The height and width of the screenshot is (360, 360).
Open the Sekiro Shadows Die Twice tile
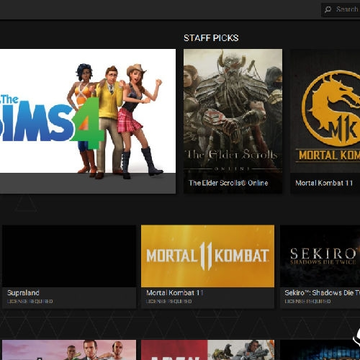click(x=320, y=256)
